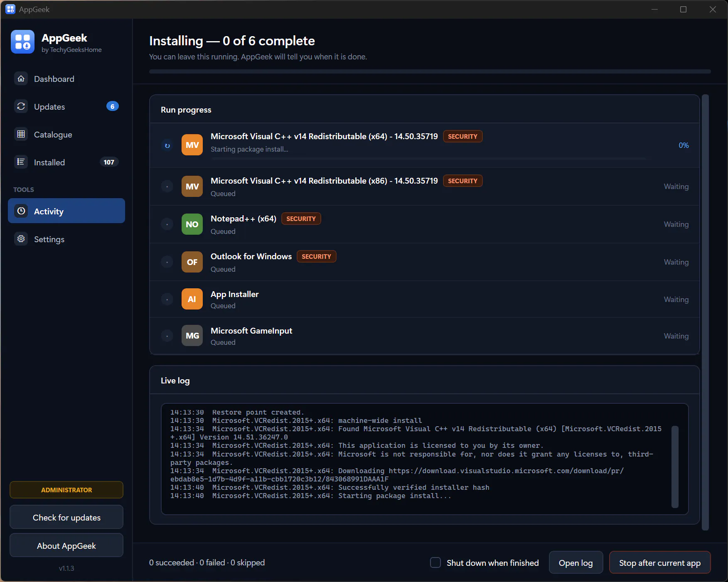This screenshot has height=582, width=728.
Task: Click the SECURITY tag on Outlook for Windows
Action: point(316,256)
